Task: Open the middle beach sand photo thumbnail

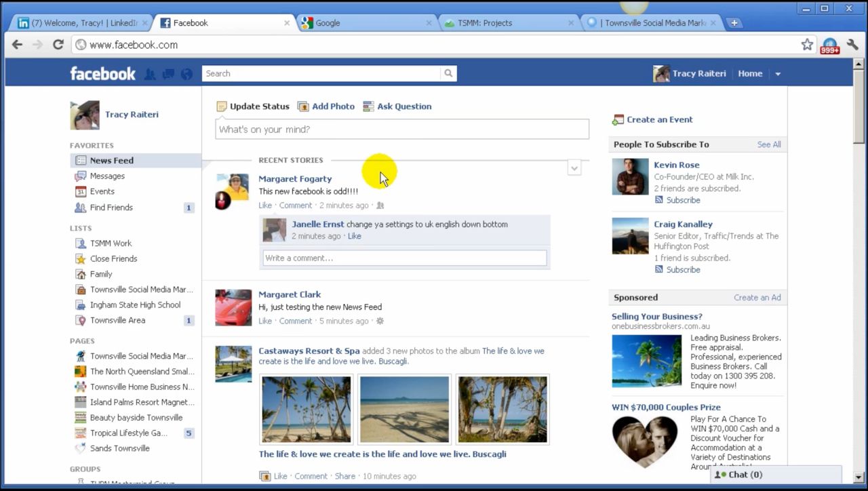Action: [404, 410]
